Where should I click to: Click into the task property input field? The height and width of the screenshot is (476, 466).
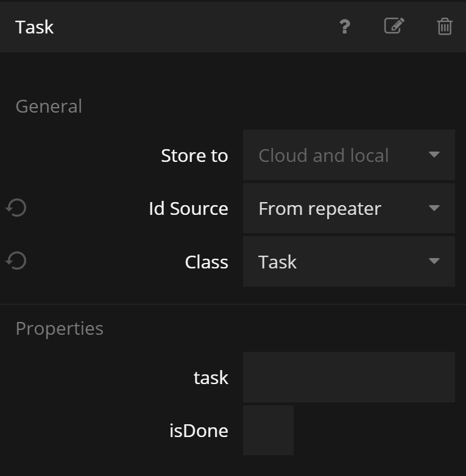point(348,377)
